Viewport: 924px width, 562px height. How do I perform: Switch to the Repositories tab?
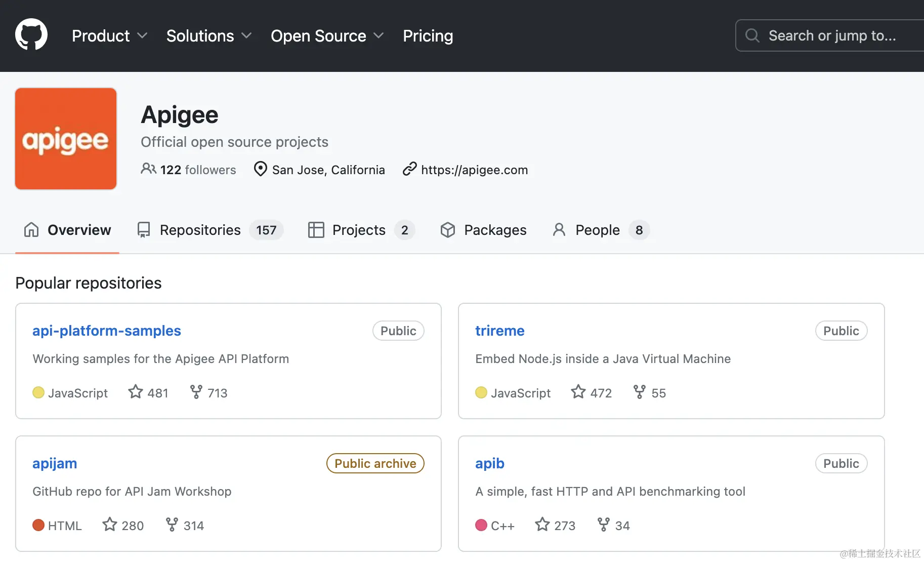pos(209,230)
